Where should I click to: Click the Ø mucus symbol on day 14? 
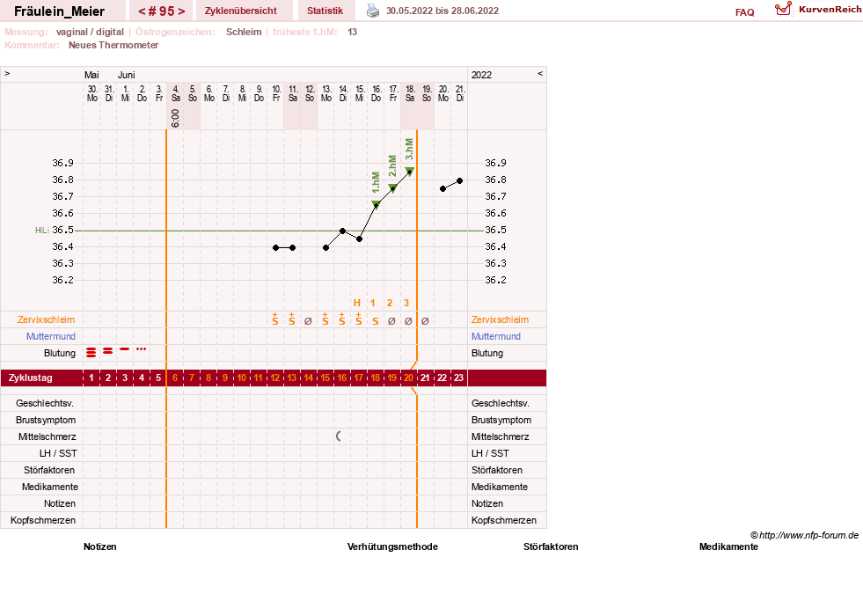(x=308, y=321)
